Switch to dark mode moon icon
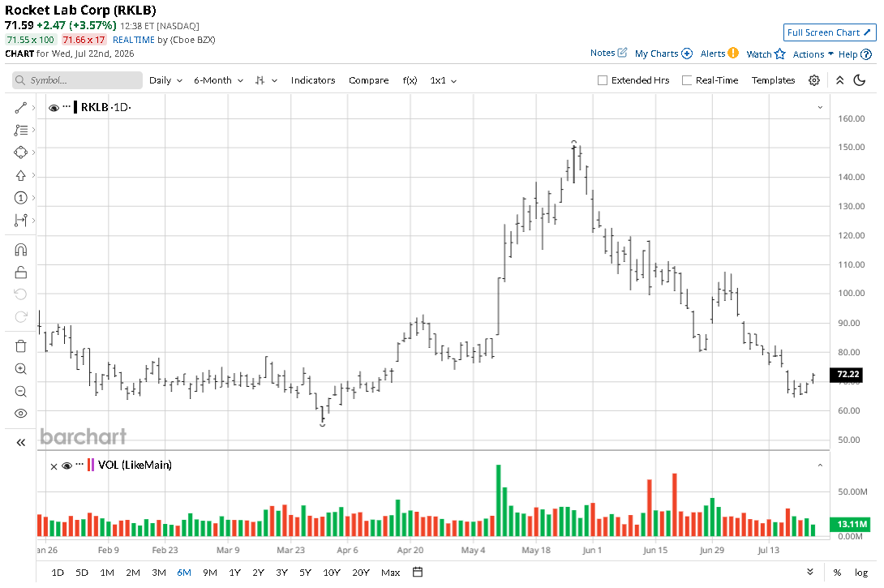884x588 pixels. click(x=859, y=80)
